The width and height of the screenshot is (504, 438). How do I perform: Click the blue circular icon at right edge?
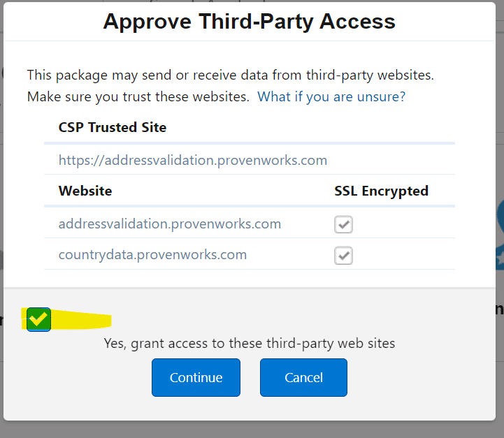[x=499, y=217]
